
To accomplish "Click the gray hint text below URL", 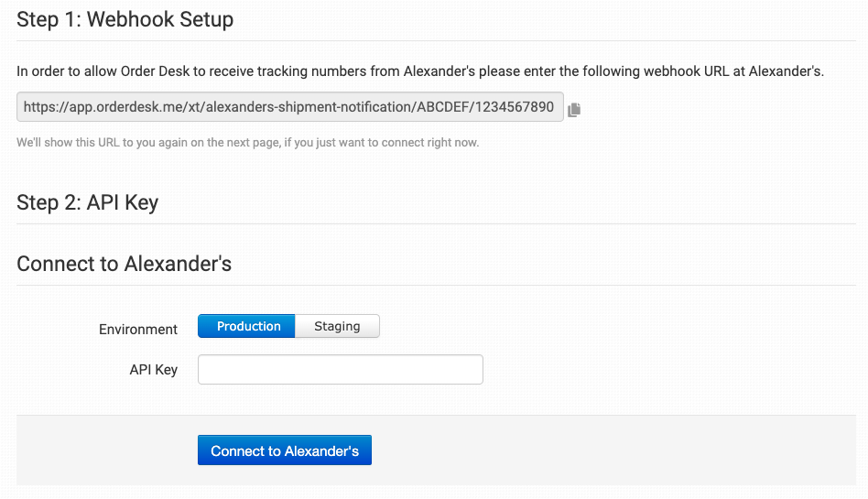I will [247, 143].
